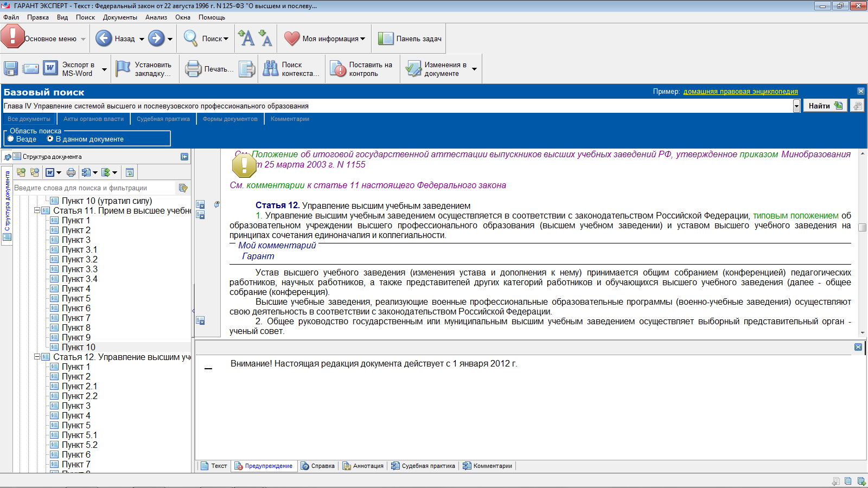Select Акты органов власти filter tab
Image resolution: width=868 pixels, height=488 pixels.
click(x=93, y=119)
